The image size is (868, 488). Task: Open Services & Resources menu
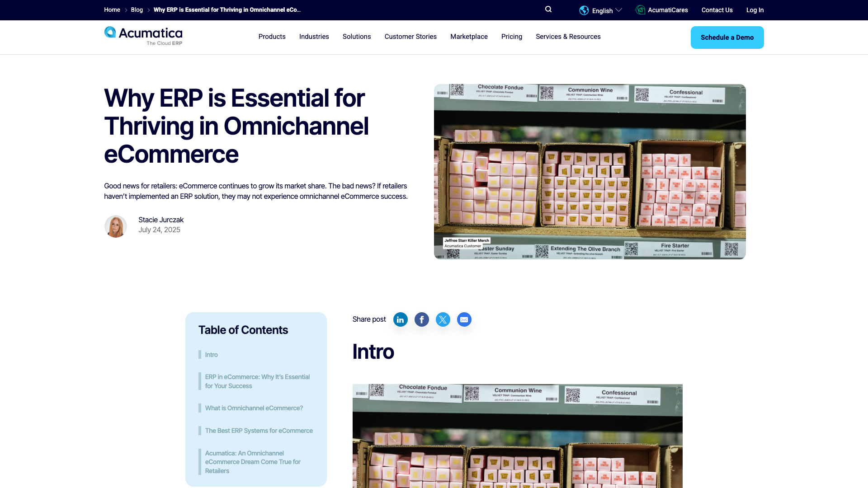pyautogui.click(x=568, y=37)
